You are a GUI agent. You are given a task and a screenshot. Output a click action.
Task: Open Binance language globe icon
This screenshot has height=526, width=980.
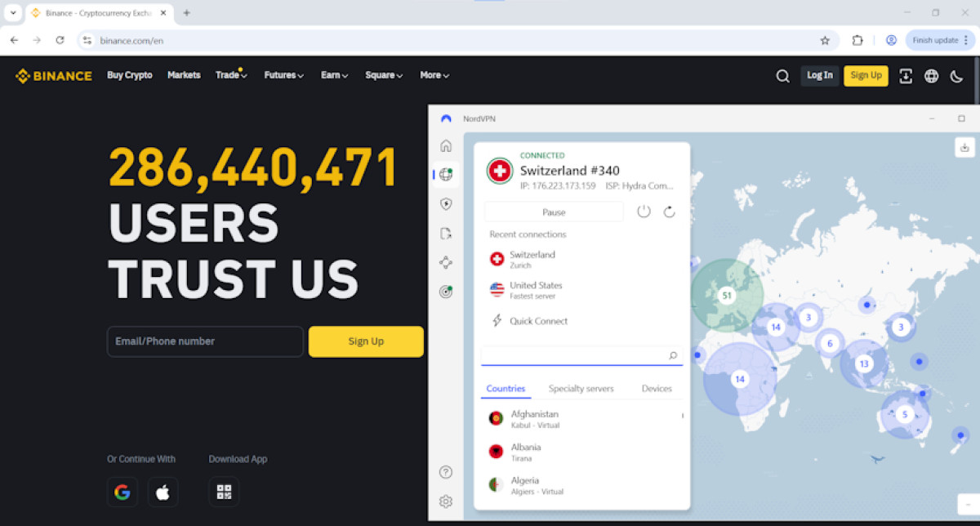(x=931, y=76)
